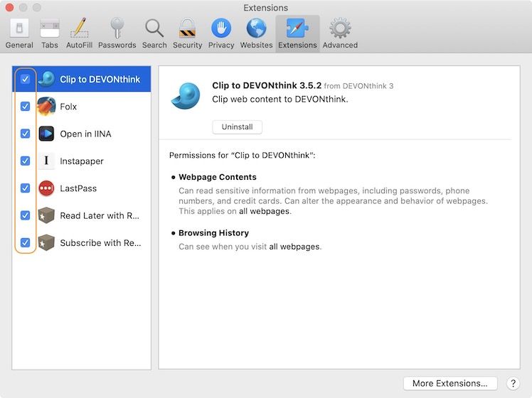Select the Read Later extension row
Image resolution: width=532 pixels, height=398 pixels.
coord(100,215)
